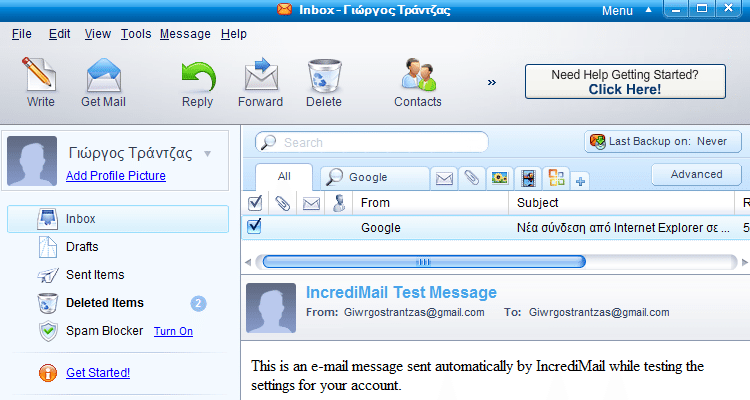
Task: Sort by attachment paperclip column header
Action: coord(283,203)
